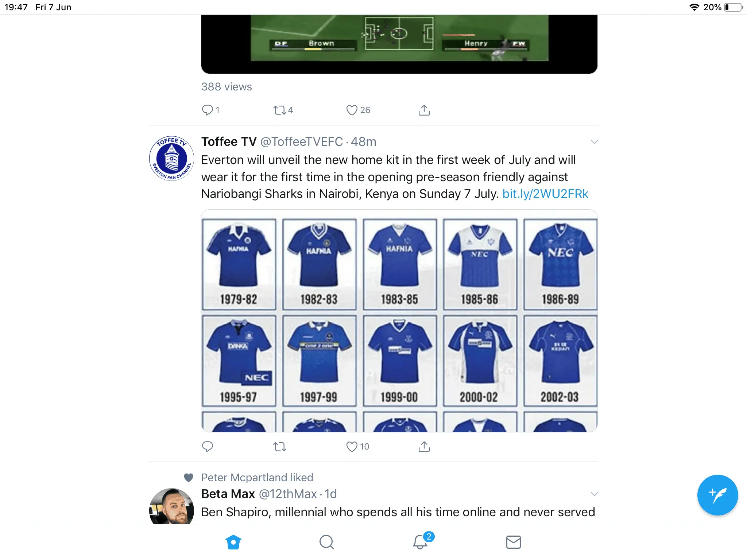
Task: Expand the Beta Max tweet options chevron
Action: (594, 494)
